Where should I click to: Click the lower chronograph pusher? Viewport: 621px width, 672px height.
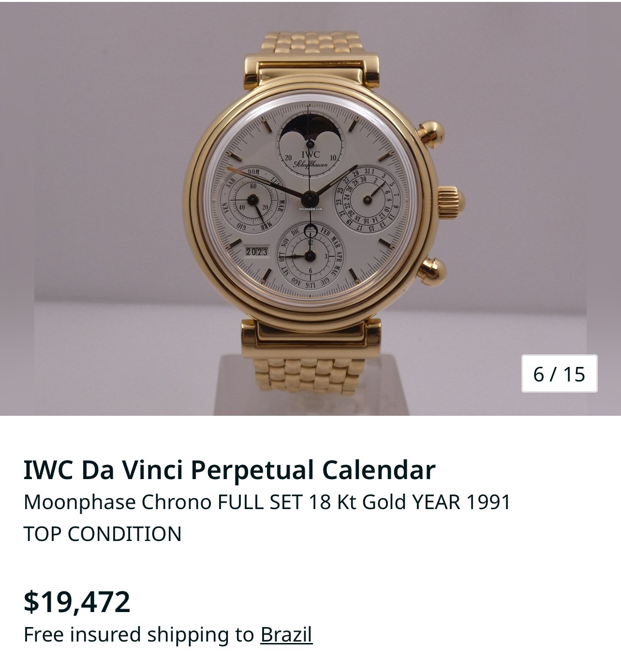pyautogui.click(x=430, y=268)
